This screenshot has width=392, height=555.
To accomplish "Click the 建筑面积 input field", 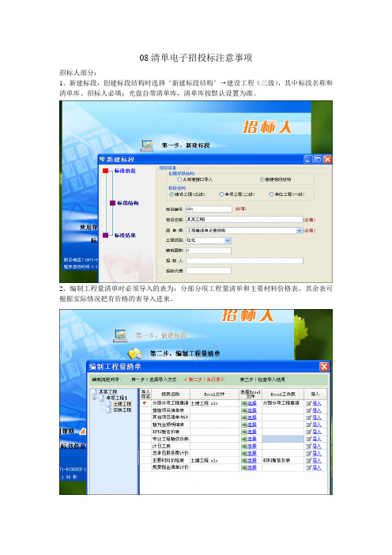I will point(209,251).
